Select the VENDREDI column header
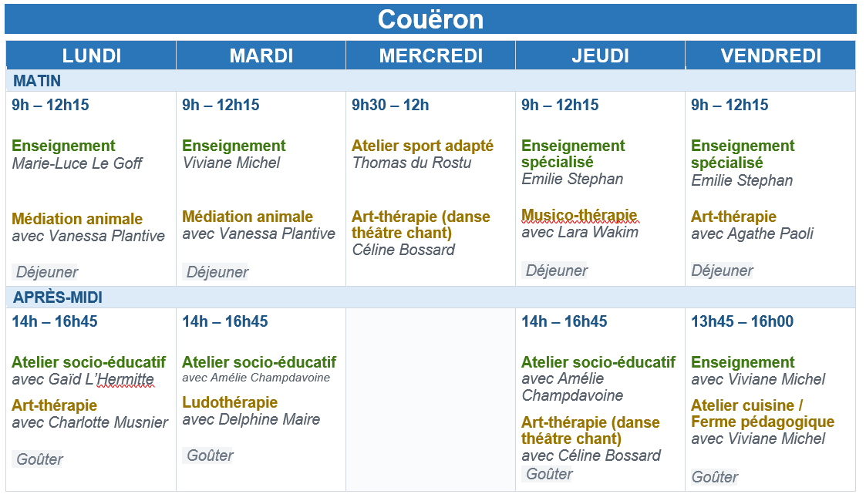 pos(770,55)
